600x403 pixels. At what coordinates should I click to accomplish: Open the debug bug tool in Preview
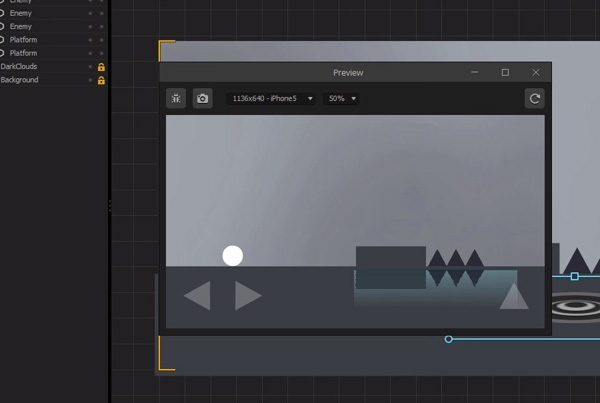(x=176, y=98)
